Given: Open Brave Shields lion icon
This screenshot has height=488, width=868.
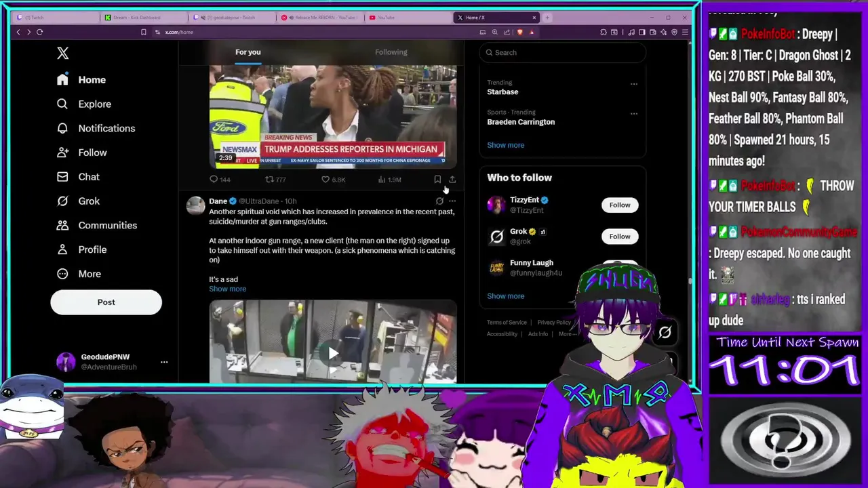Looking at the screenshot, I should tap(519, 32).
